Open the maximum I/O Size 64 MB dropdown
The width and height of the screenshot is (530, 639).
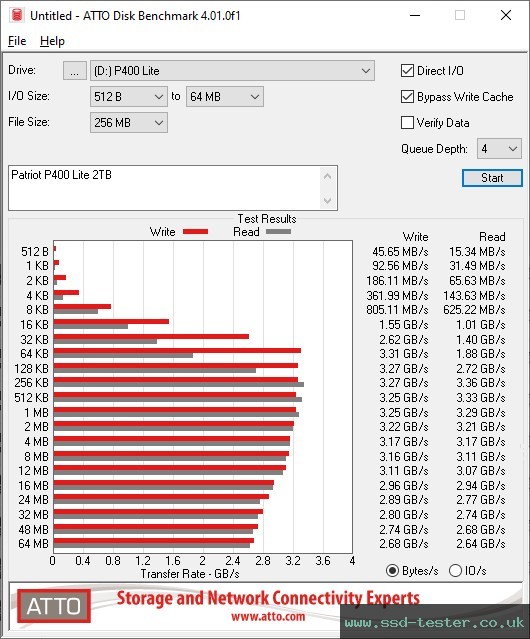click(225, 97)
